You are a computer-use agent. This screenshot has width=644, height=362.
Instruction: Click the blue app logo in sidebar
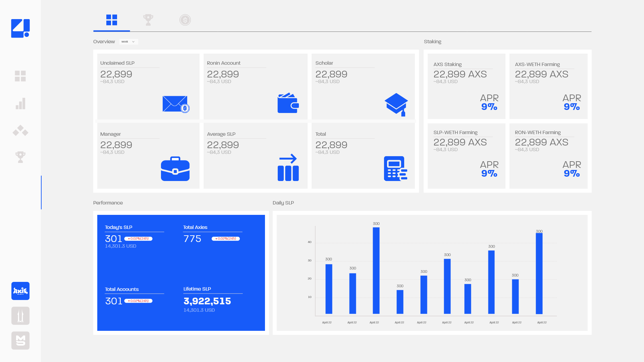pos(20,28)
